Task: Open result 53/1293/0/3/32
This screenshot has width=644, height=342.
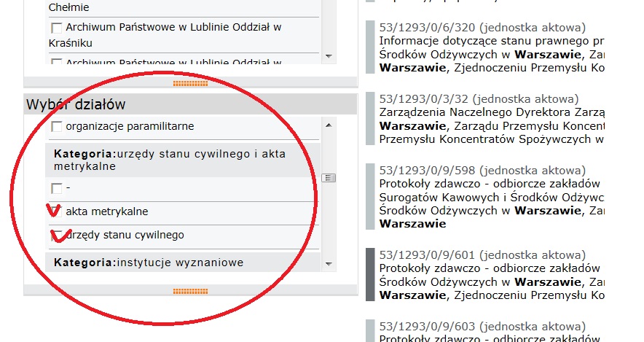Action: [479, 99]
